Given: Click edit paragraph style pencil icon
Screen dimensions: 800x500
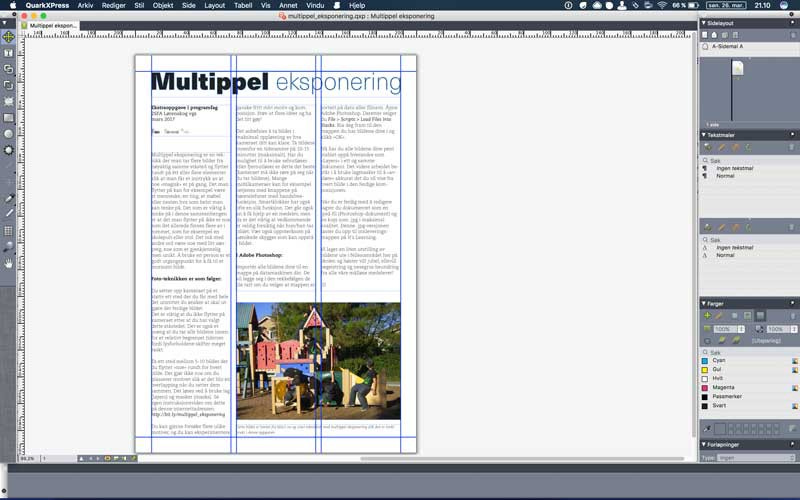Looking at the screenshot, I should [721, 147].
